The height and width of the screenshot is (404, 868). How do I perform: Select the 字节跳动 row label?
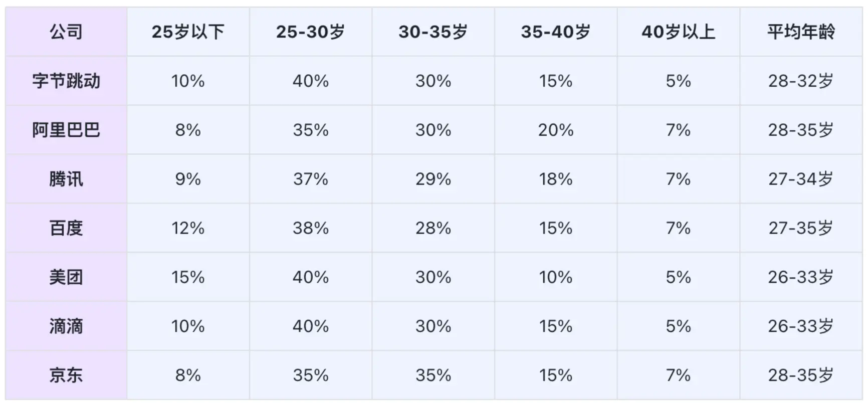(x=66, y=81)
